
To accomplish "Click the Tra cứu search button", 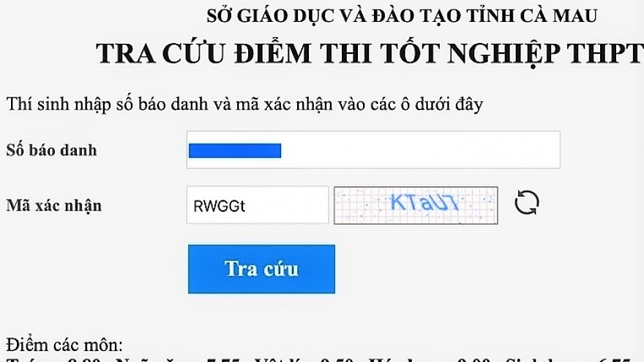I will 262,269.
